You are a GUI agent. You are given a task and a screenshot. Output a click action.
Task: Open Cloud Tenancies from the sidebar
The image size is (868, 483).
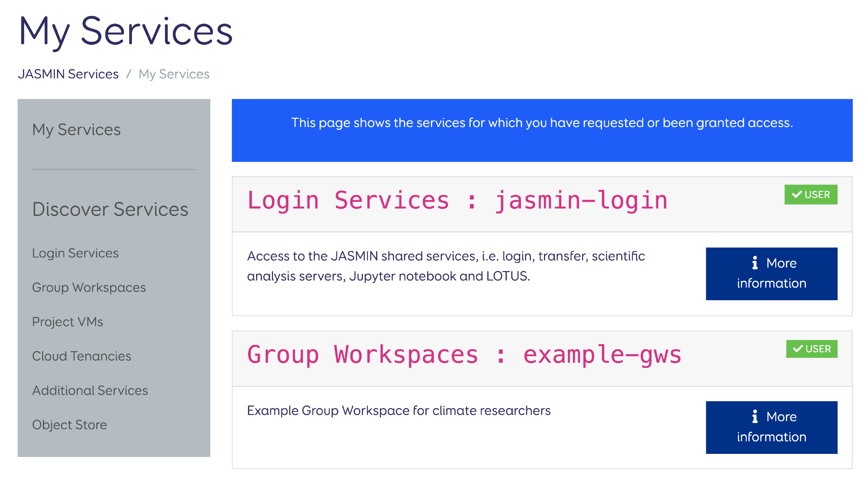(82, 356)
